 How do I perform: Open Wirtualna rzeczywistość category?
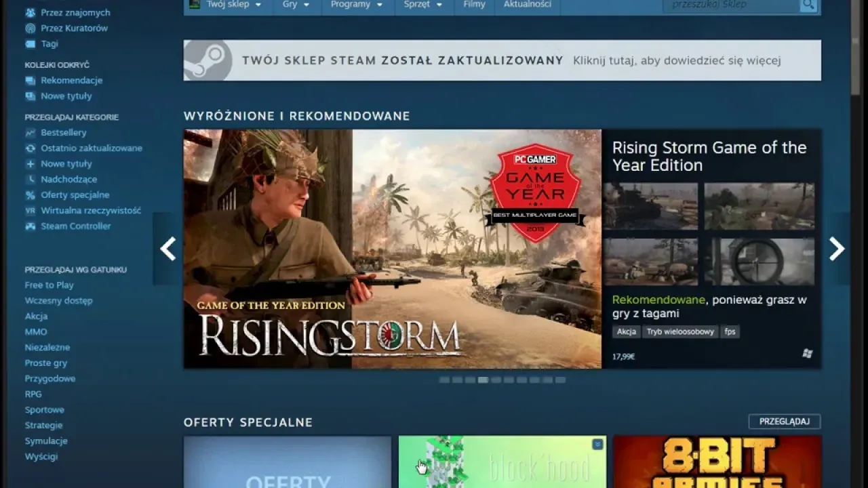click(91, 211)
